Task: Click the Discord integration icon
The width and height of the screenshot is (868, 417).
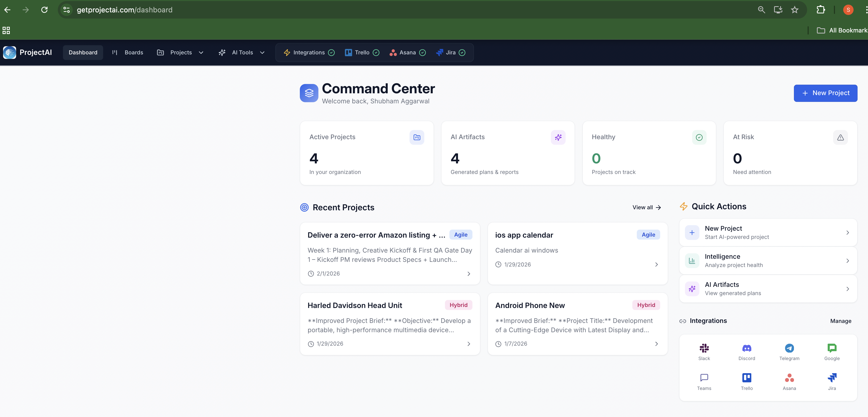Action: pos(747,348)
